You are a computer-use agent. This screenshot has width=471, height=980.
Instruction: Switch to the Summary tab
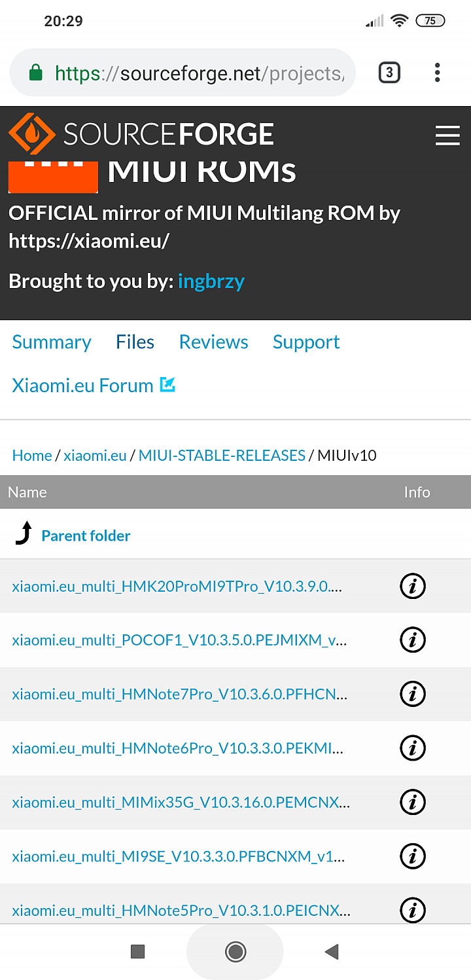[52, 342]
